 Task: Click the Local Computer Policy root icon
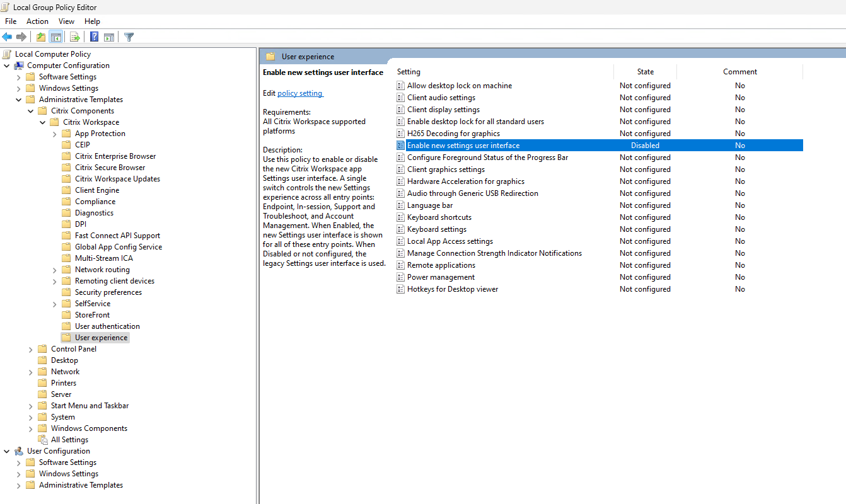[x=7, y=54]
